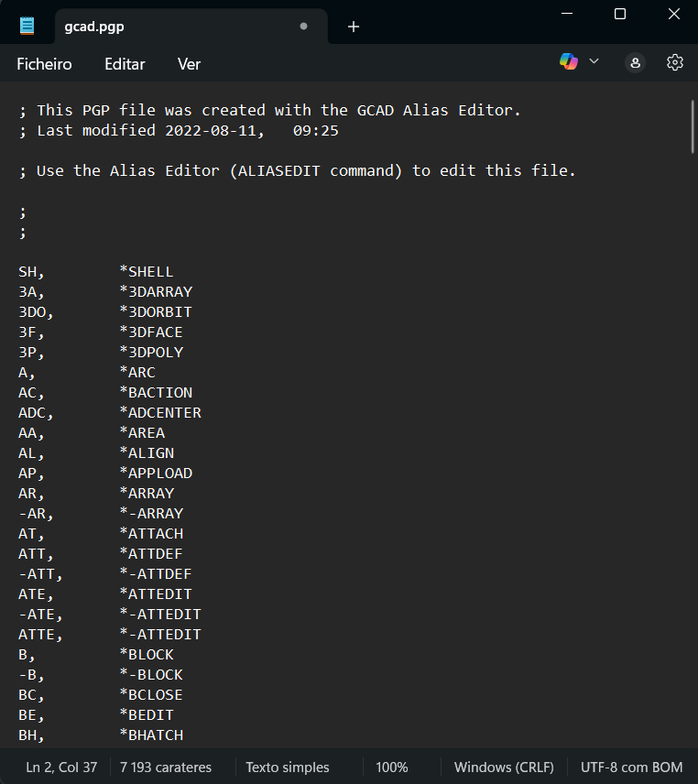Image resolution: width=698 pixels, height=784 pixels.
Task: Click the 100% zoom indicator
Action: coord(392,767)
